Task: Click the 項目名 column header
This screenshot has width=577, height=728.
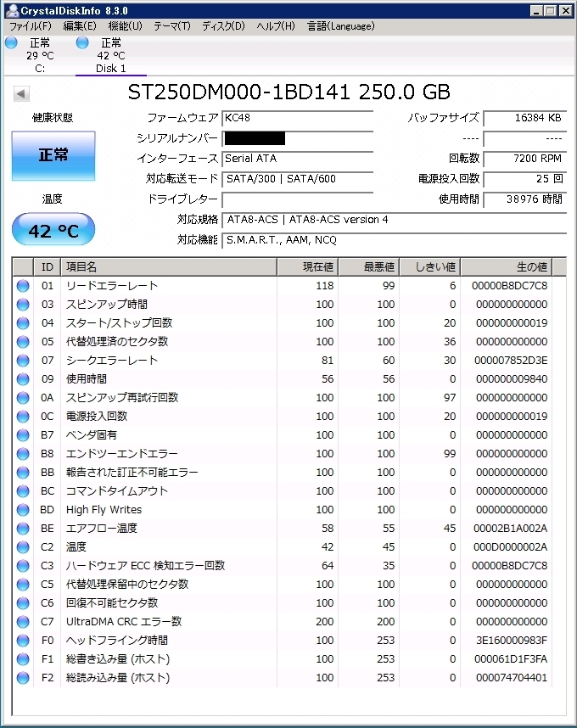Action: 169,267
